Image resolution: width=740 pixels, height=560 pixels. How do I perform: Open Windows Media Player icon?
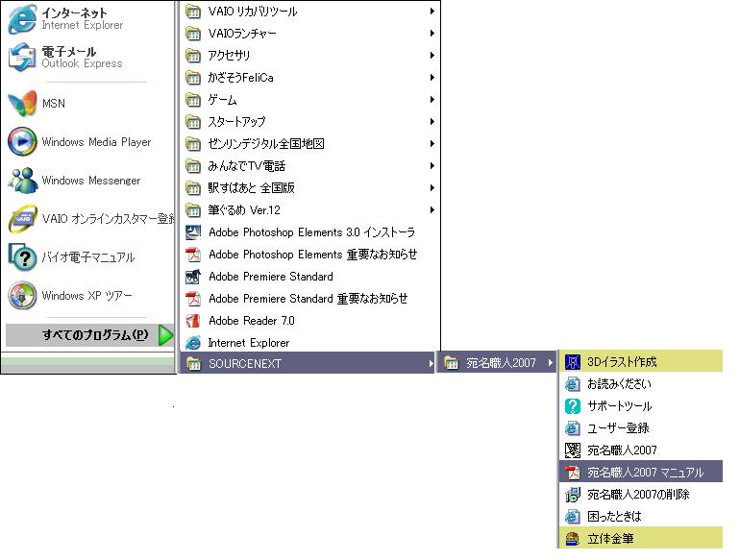coord(22,141)
